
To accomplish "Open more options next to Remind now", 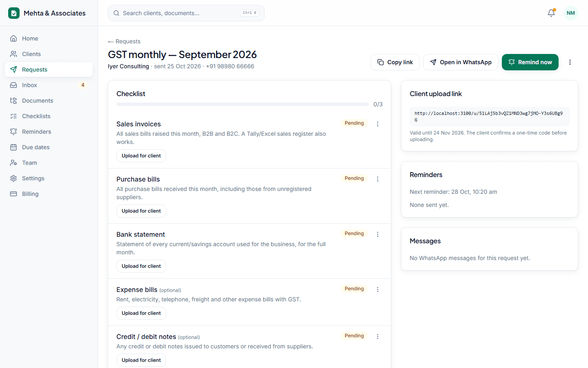I will (570, 62).
